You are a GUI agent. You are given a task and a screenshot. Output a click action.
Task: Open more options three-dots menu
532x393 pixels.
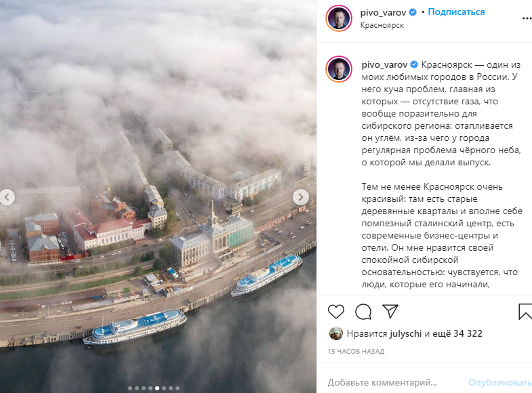(x=527, y=19)
